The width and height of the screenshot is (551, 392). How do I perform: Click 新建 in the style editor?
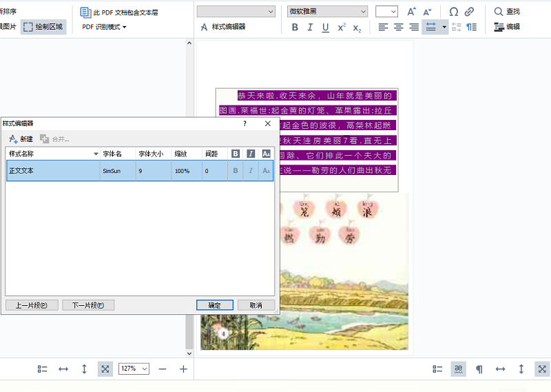tap(21, 139)
